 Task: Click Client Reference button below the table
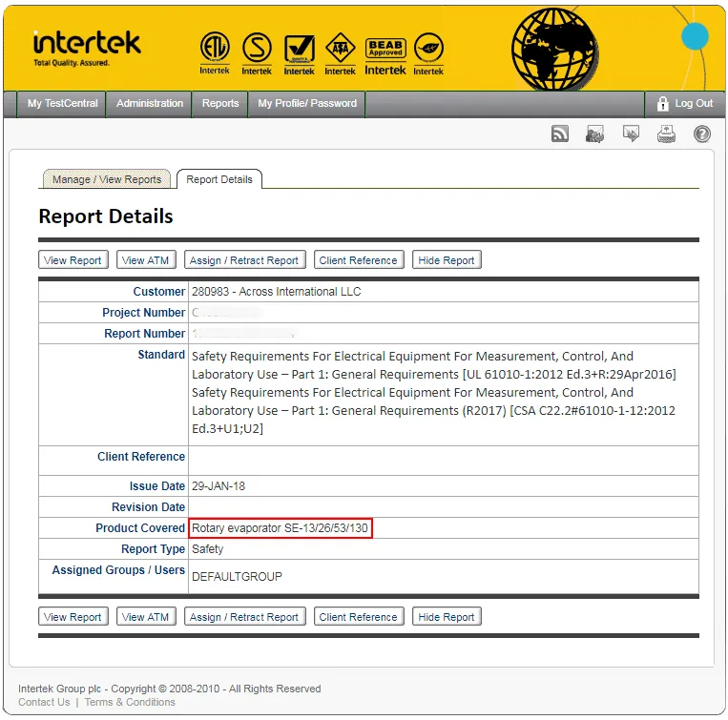tap(359, 617)
